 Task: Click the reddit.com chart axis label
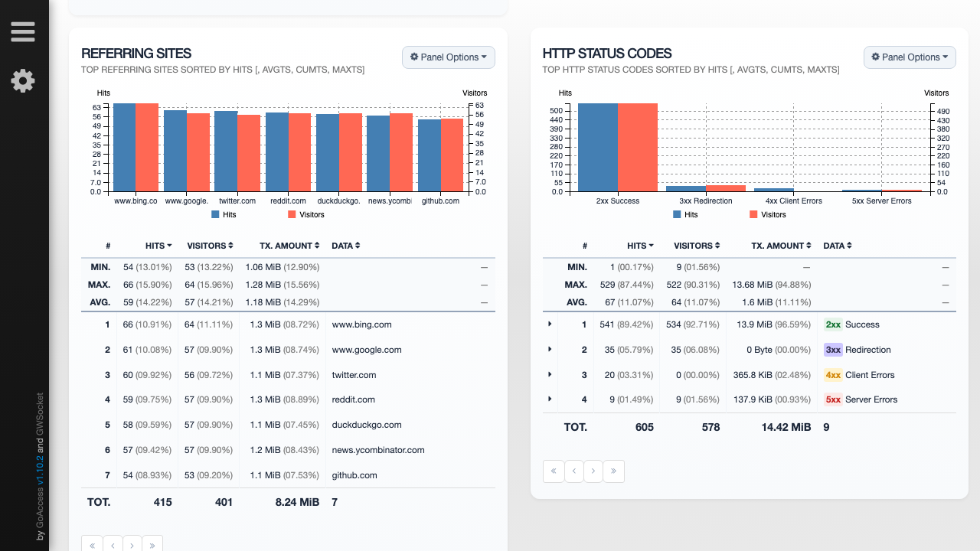[289, 201]
